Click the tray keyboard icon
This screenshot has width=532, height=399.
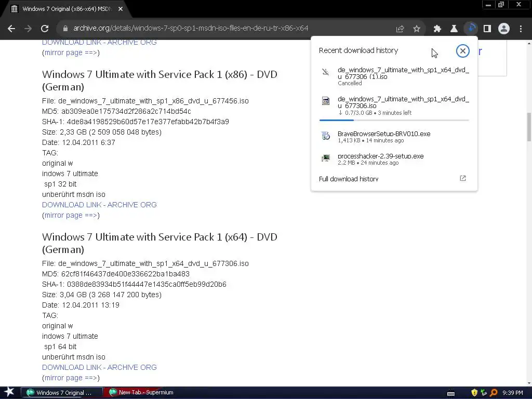coord(451,393)
